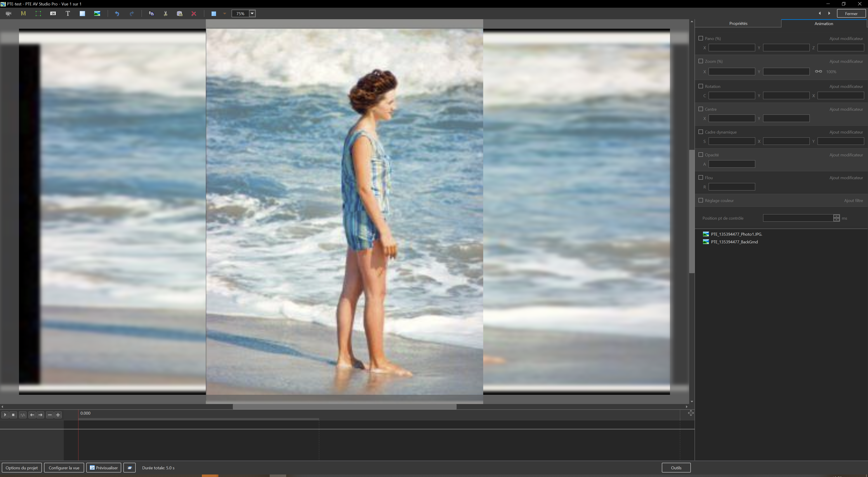The height and width of the screenshot is (477, 868).
Task: Insert an OK button object
Action: [53, 14]
